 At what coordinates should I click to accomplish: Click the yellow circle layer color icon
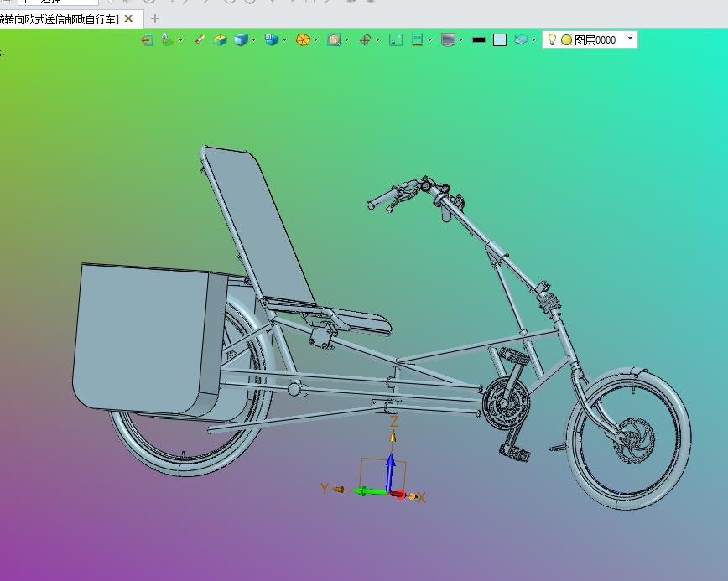coord(566,40)
